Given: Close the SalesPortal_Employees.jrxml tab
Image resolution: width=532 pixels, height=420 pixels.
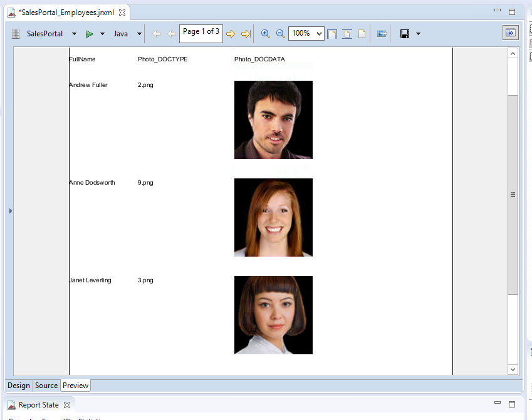Looking at the screenshot, I should [x=122, y=13].
